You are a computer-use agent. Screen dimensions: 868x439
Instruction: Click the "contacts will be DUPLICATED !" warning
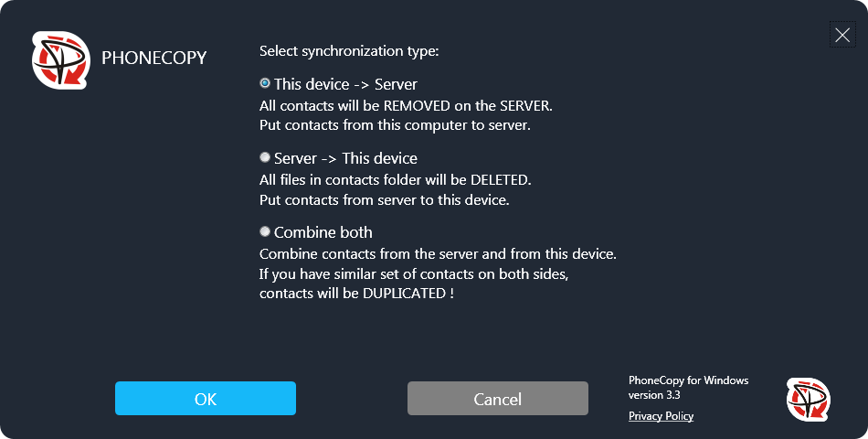click(x=356, y=294)
